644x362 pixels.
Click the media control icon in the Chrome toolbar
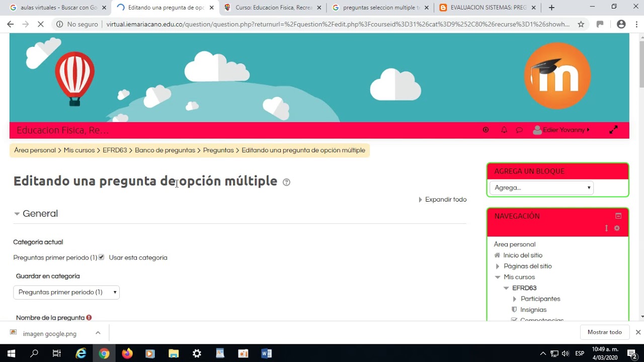click(600, 24)
